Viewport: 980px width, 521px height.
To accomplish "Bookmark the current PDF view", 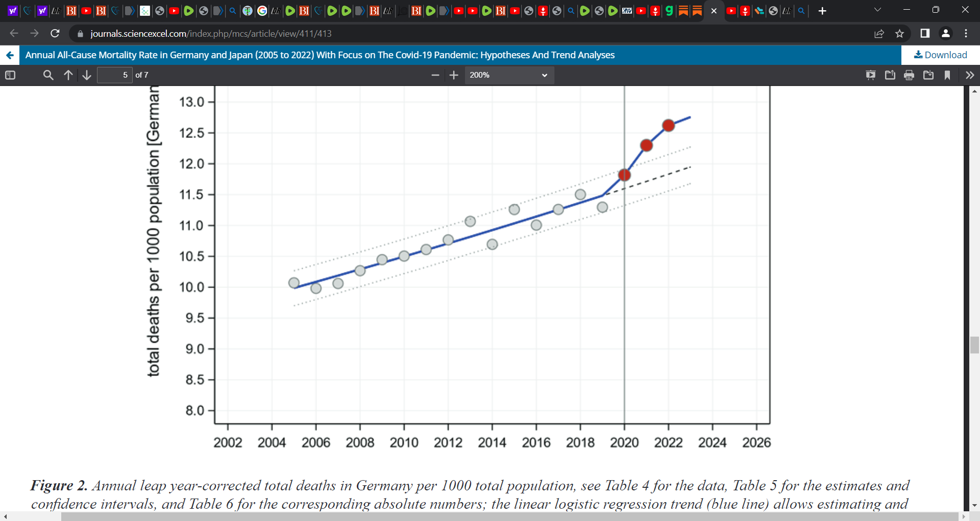I will [947, 75].
